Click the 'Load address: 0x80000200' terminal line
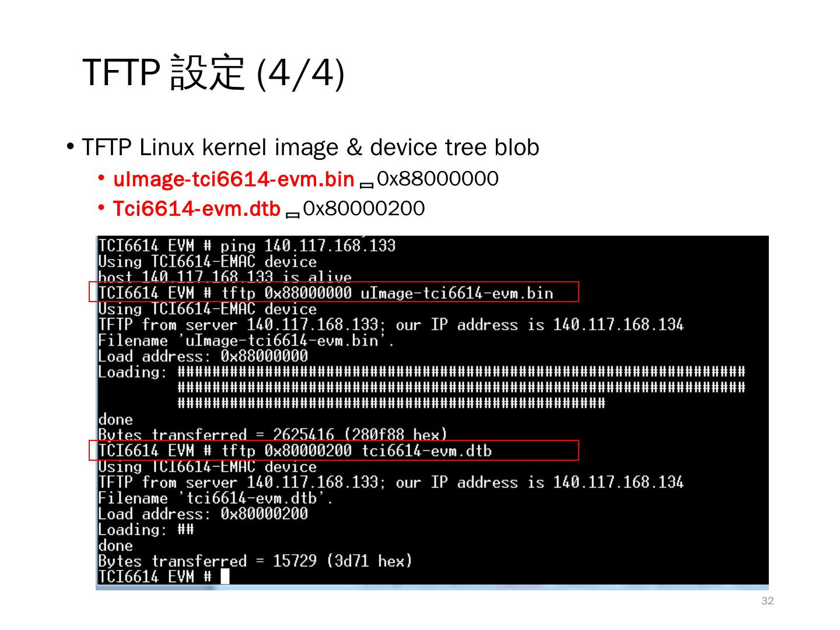This screenshot has width=840, height=630. (x=203, y=513)
